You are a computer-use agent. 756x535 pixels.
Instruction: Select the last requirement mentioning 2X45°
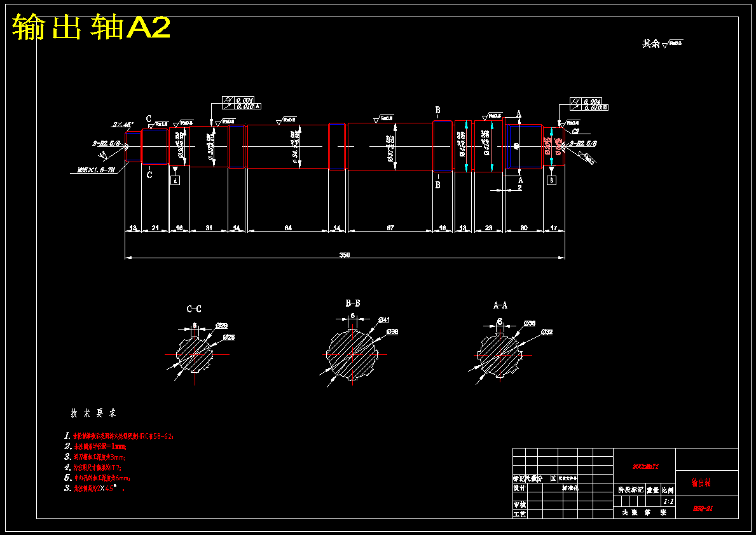(x=95, y=488)
